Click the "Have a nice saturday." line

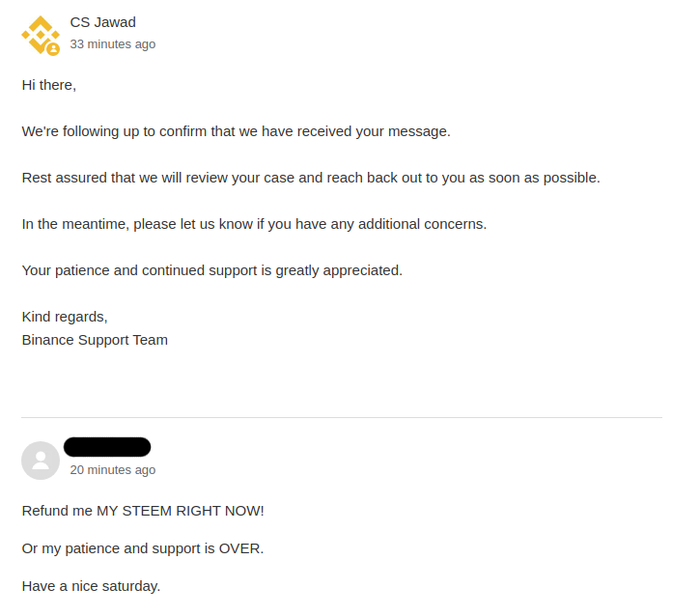(91, 586)
